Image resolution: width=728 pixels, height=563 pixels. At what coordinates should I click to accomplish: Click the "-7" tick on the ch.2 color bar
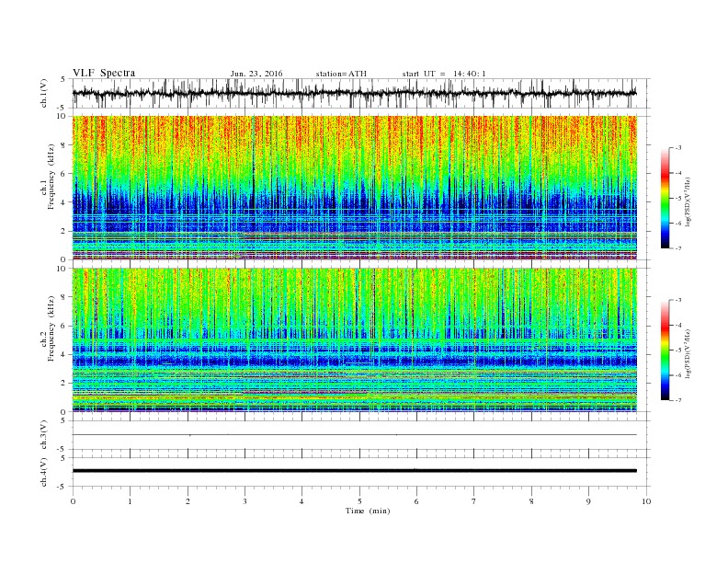pyautogui.click(x=678, y=400)
